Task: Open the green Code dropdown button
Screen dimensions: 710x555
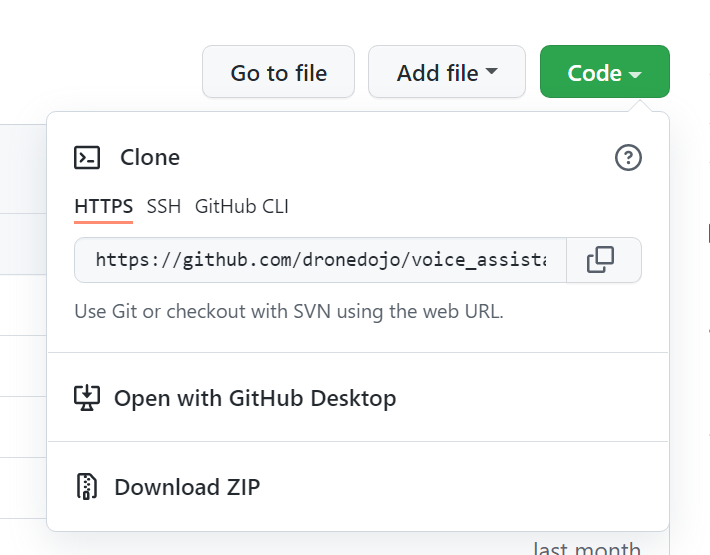Action: [x=604, y=72]
